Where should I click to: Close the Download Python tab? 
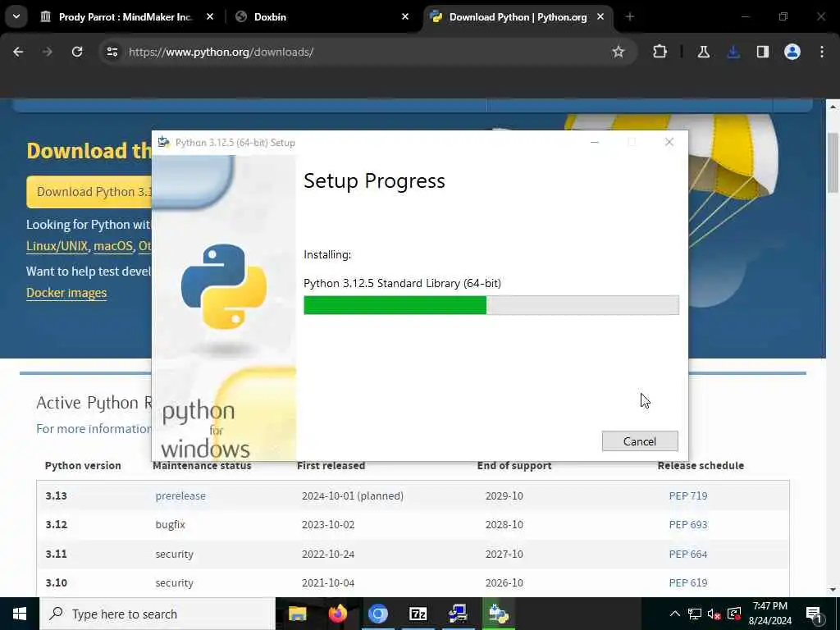click(600, 17)
